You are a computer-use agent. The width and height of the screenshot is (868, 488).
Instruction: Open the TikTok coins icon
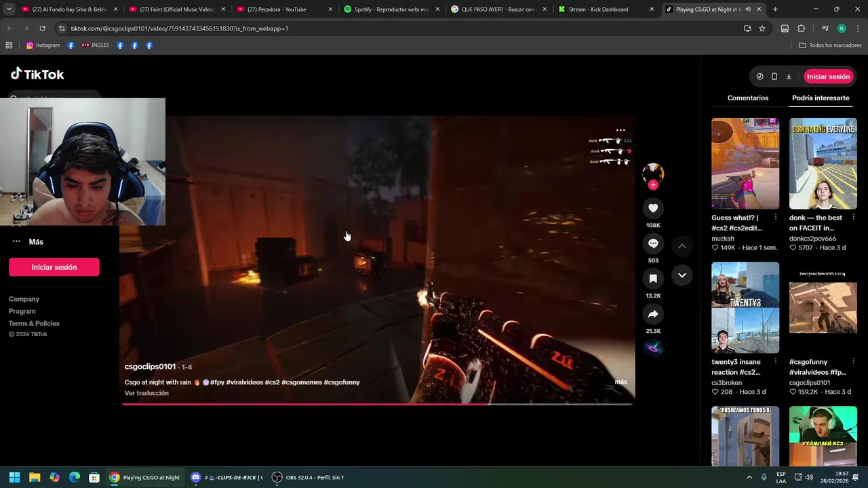759,77
